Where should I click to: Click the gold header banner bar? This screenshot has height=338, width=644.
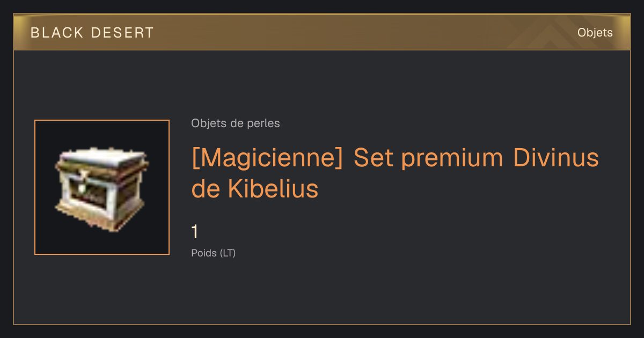tap(322, 32)
